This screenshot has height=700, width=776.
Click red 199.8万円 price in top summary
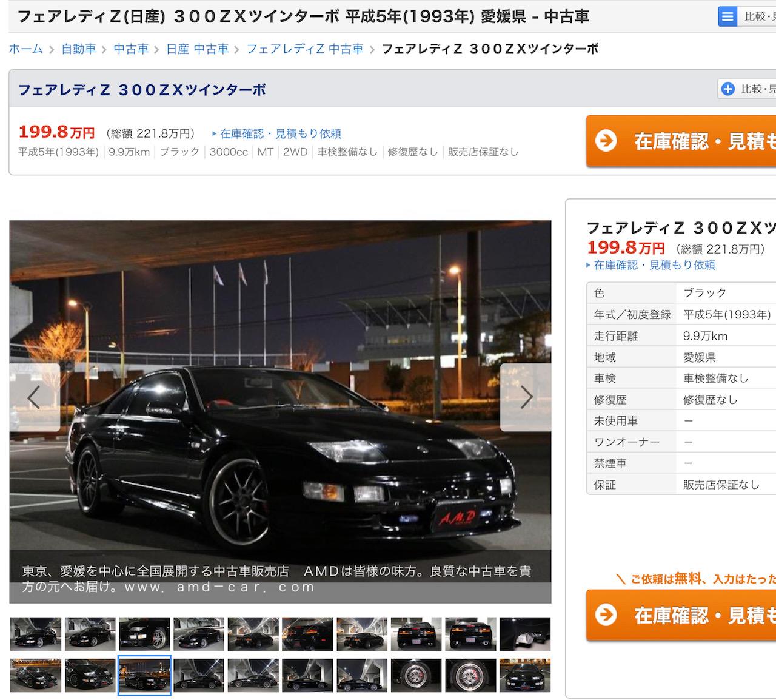[56, 132]
